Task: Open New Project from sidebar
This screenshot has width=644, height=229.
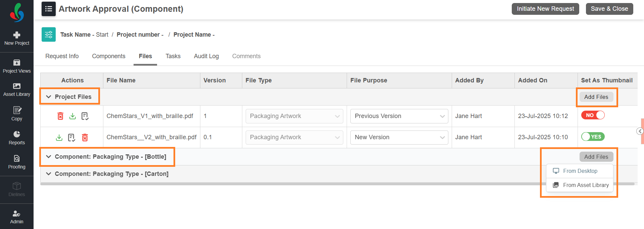Action: [x=17, y=39]
